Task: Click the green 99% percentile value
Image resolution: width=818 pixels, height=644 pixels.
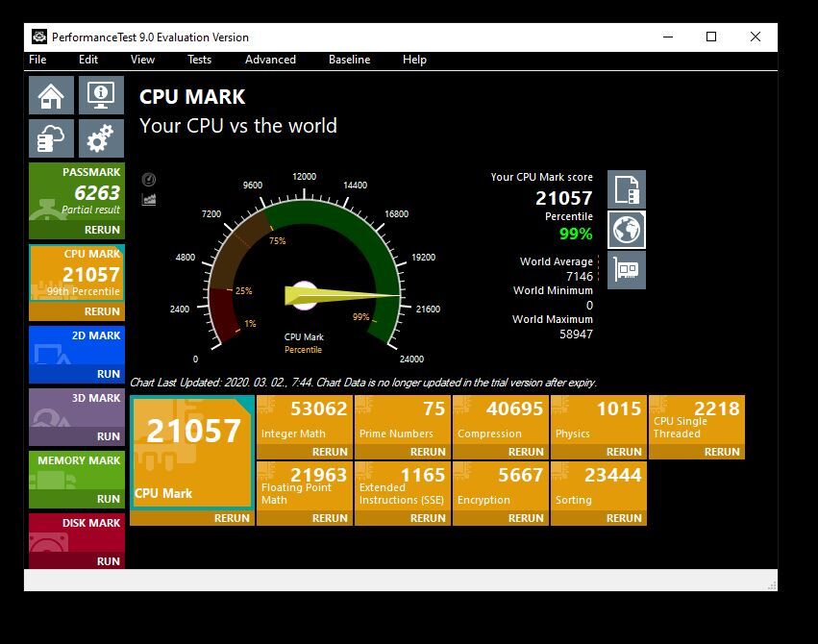Action: (x=576, y=234)
